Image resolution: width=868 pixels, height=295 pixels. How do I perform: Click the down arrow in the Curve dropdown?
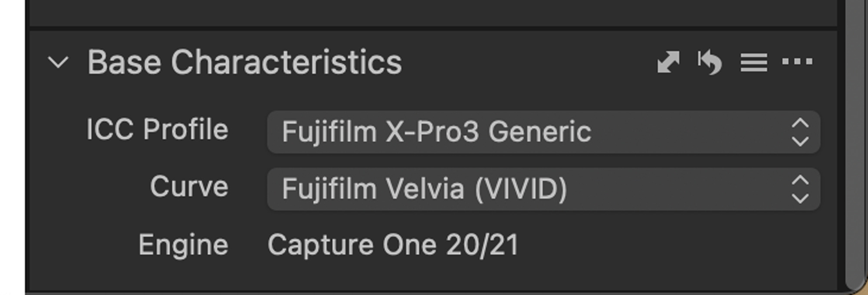800,198
